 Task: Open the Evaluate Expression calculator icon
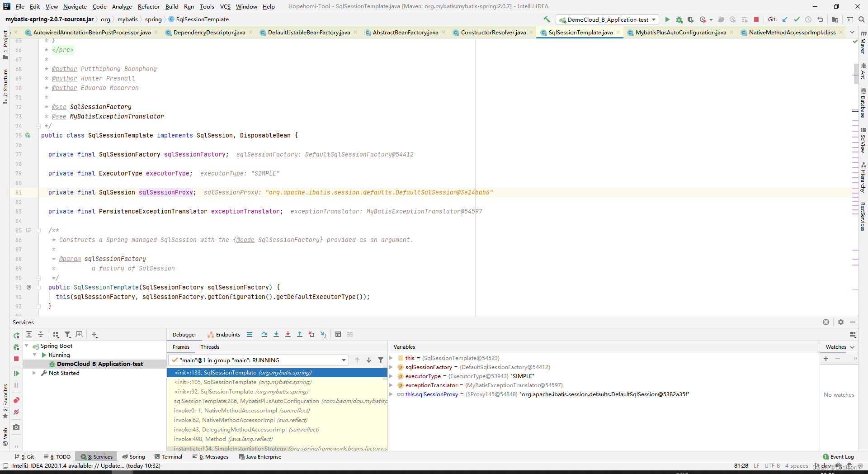click(338, 334)
